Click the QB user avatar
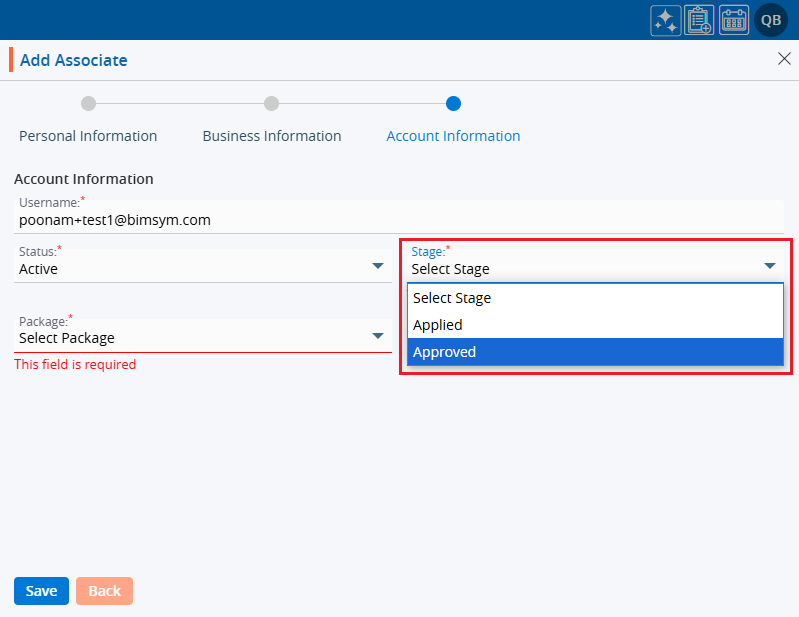Screen dimensions: 799x617 pos(771,20)
